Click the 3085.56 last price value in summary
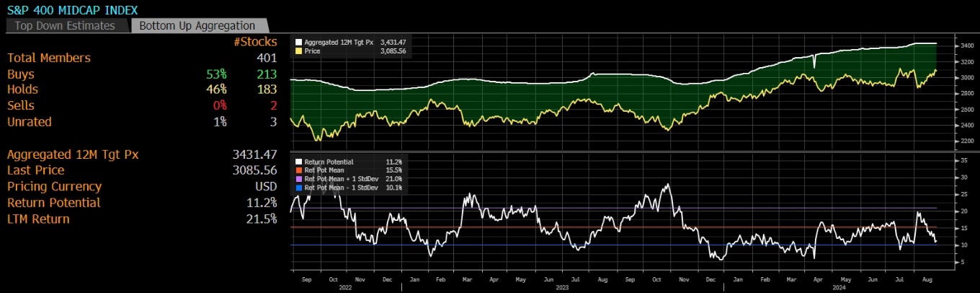Screen dimensions: 980x293 (255, 170)
